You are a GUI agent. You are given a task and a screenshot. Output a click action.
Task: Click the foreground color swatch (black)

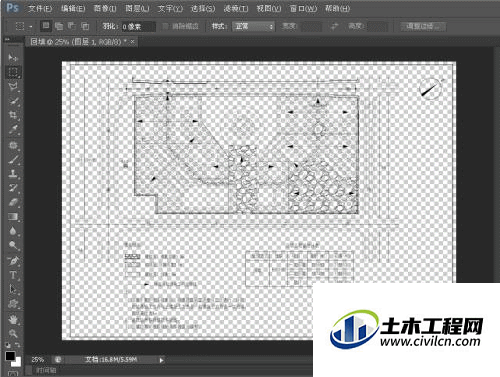coord(10,356)
